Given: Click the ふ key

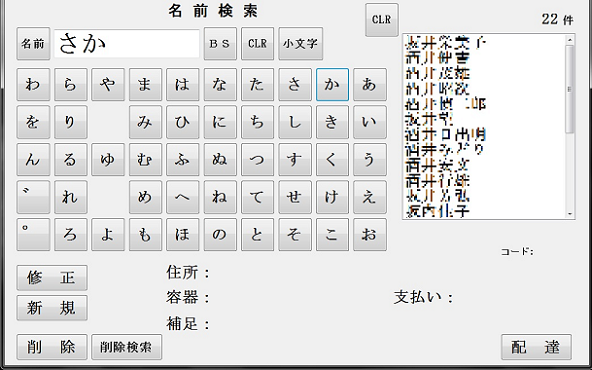Looking at the screenshot, I should pos(183,159).
